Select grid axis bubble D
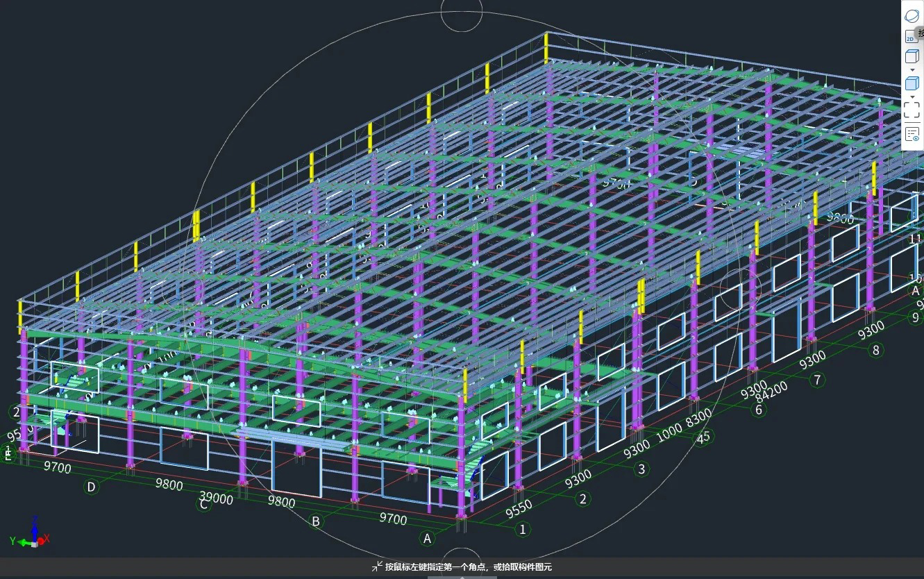924x579 pixels. coord(91,487)
